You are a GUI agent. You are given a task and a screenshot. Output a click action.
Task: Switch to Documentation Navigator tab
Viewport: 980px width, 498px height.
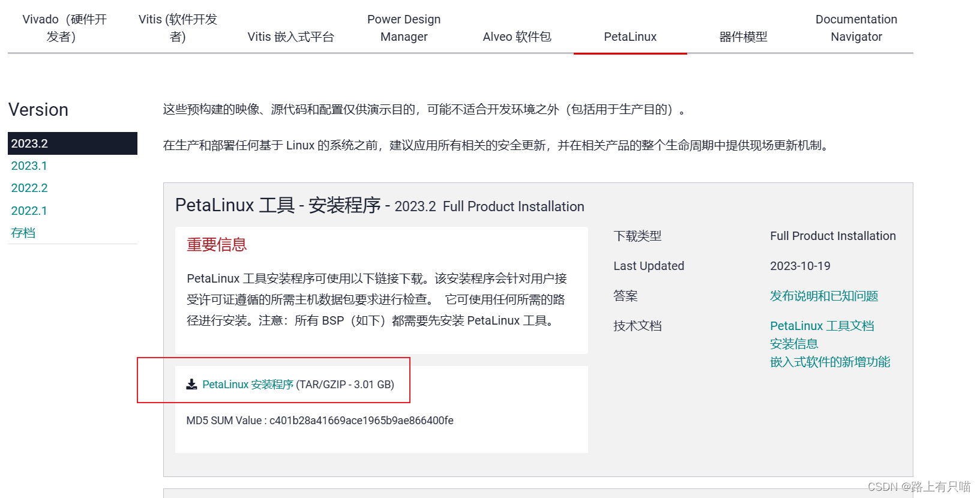(x=856, y=28)
